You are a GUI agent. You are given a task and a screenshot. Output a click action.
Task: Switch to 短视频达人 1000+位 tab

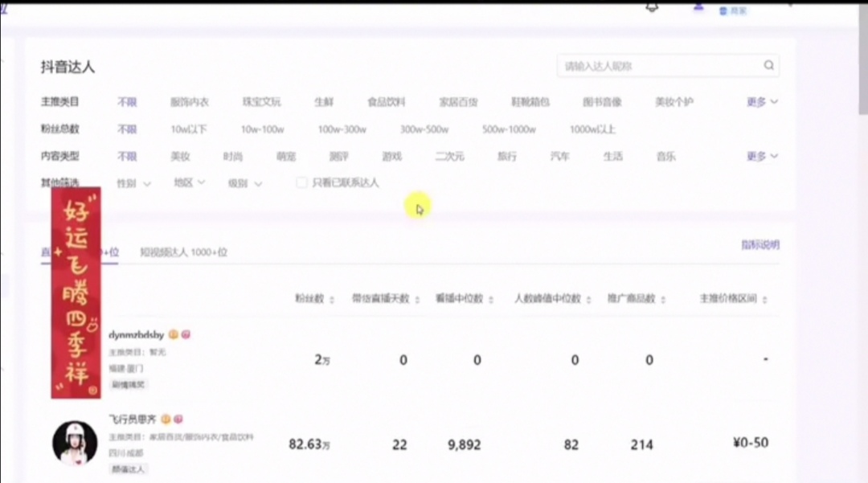[x=184, y=252]
